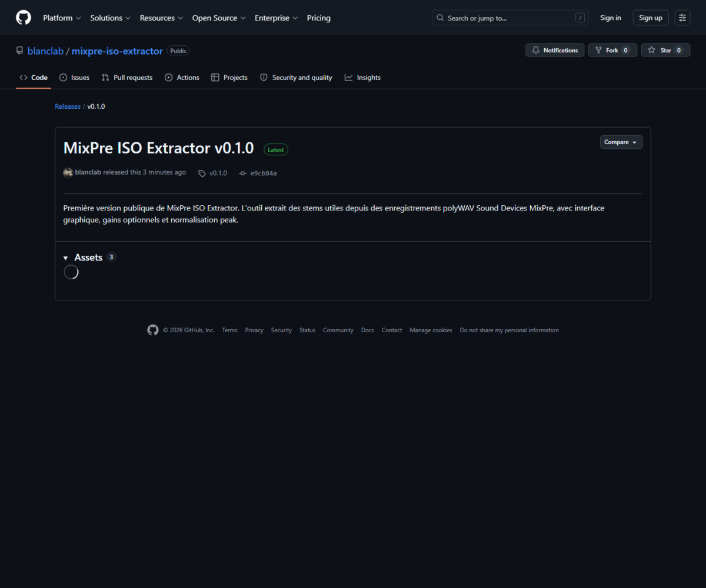706x588 pixels.
Task: Open blanclab author link in release info
Action: [88, 172]
